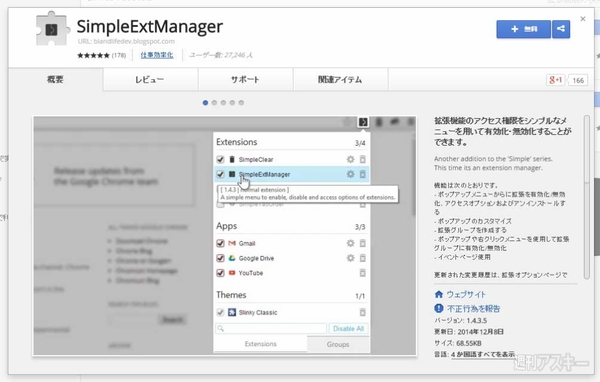Click the description panel scrollbar
Image resolution: width=600 pixels, height=382 pixels.
pyautogui.click(x=587, y=197)
